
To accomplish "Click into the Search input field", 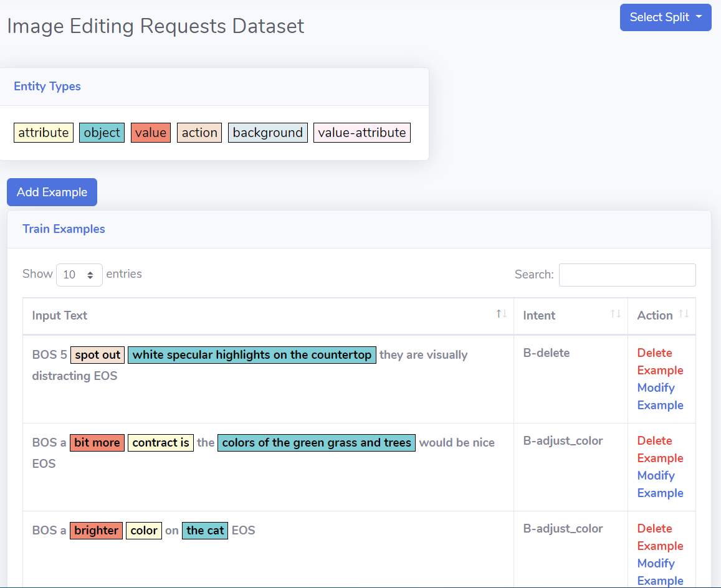I will [627, 275].
